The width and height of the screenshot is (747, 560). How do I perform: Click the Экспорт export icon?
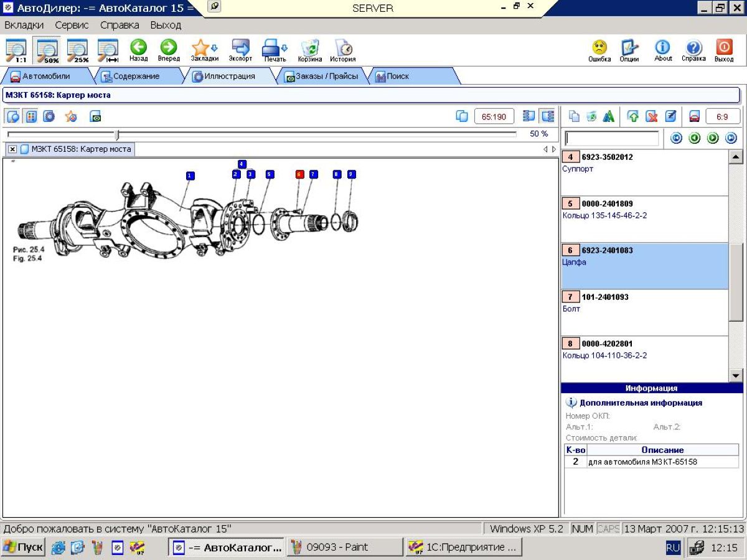[x=240, y=51]
